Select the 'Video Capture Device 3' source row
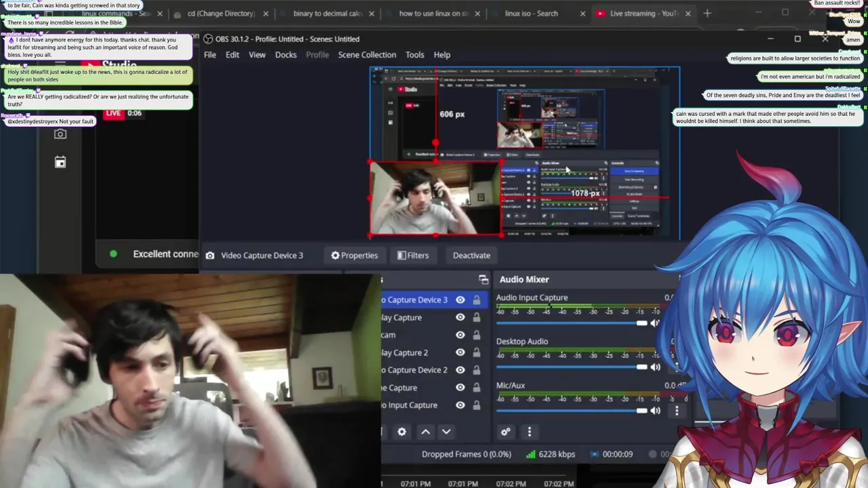 click(x=433, y=300)
